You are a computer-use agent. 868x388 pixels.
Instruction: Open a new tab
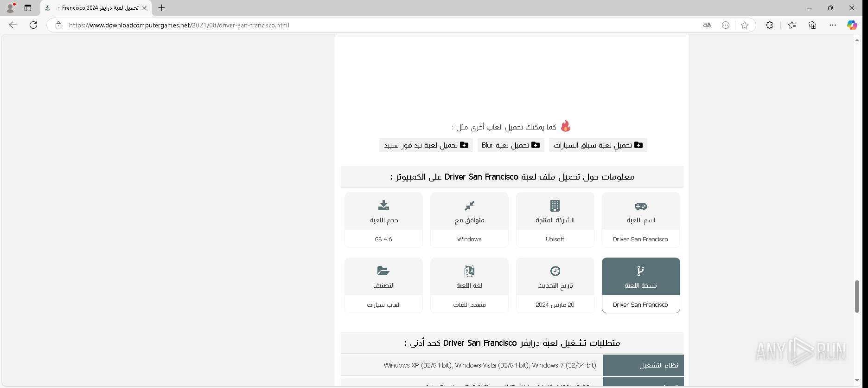tap(161, 8)
